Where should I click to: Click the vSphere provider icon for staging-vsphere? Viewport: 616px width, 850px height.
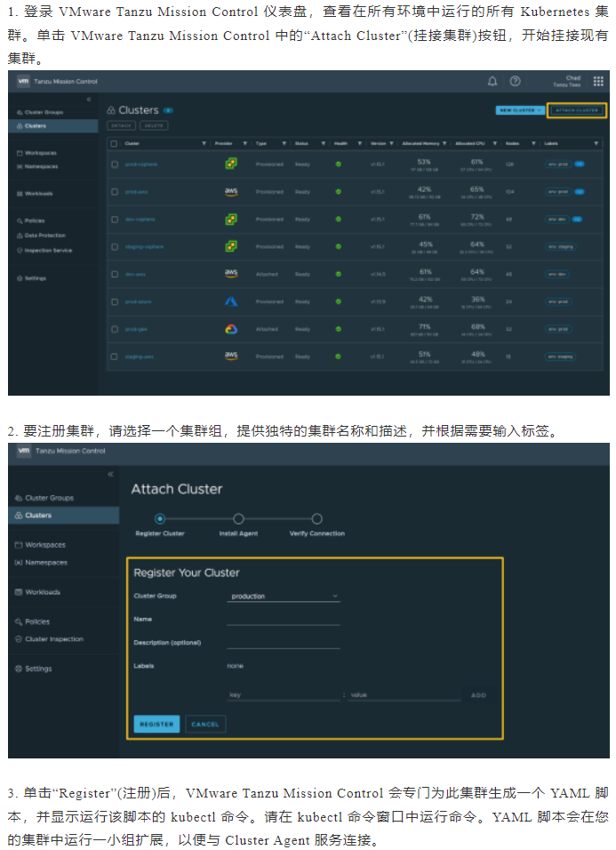click(x=231, y=246)
